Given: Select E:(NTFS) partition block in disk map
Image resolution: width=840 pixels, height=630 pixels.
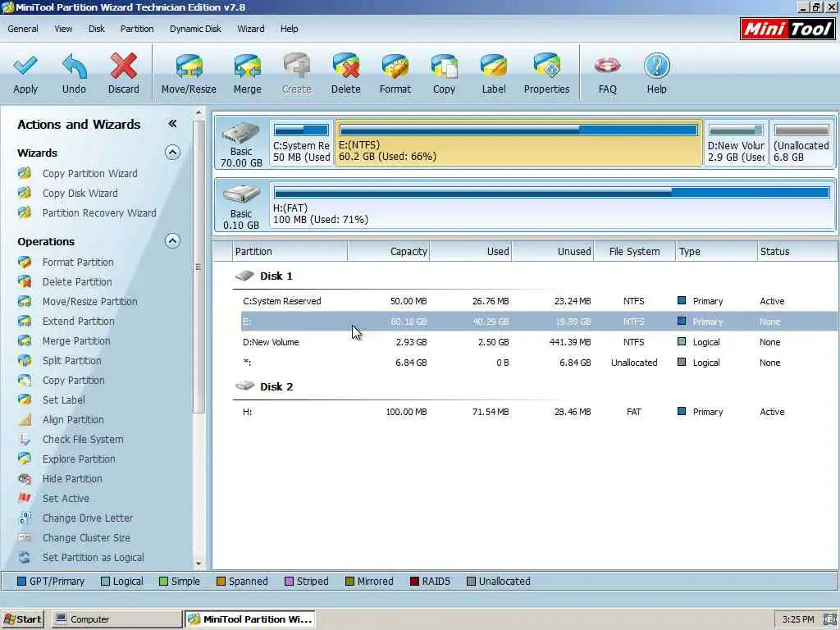Looking at the screenshot, I should tap(518, 143).
